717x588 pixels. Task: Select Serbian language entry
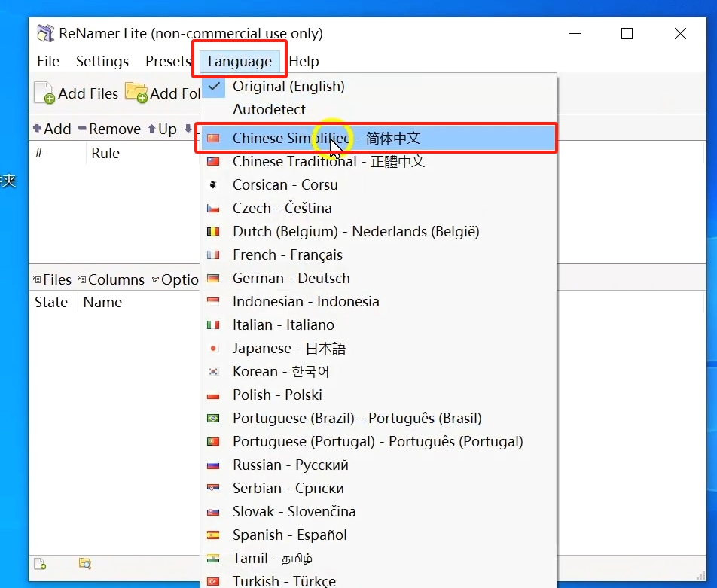[x=379, y=488]
